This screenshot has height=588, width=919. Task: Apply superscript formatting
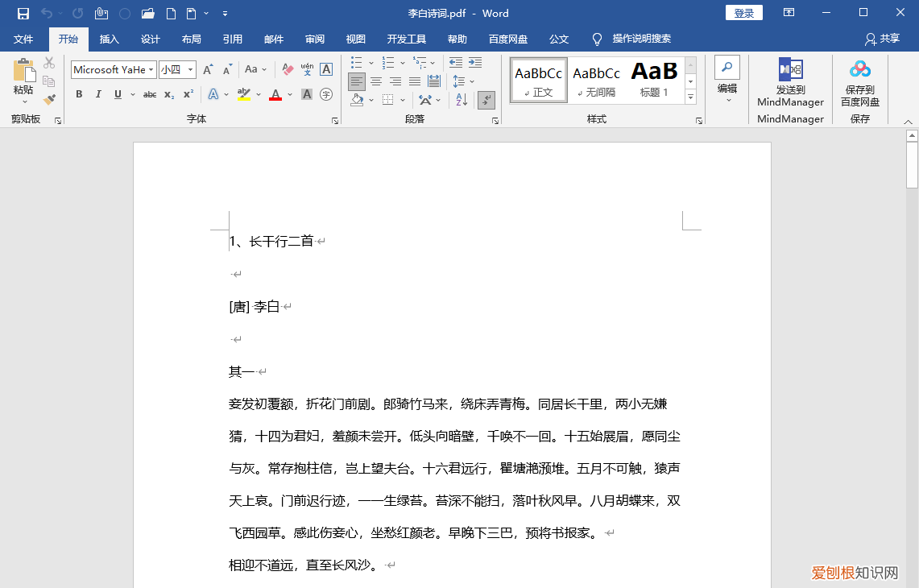tap(186, 94)
